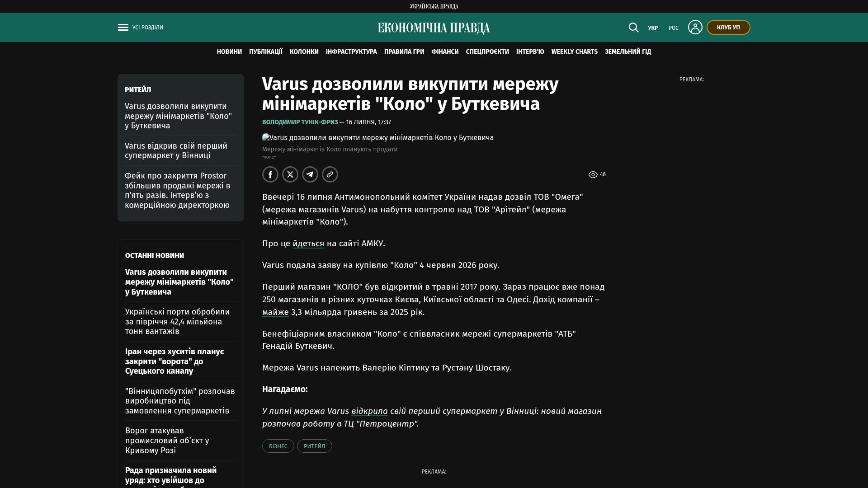Follow the 'йдеться' link
The height and width of the screenshot is (488, 868).
[x=308, y=244]
